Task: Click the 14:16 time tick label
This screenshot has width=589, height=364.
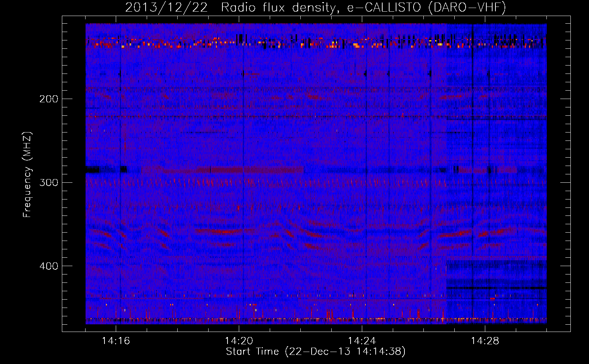Action: click(116, 341)
